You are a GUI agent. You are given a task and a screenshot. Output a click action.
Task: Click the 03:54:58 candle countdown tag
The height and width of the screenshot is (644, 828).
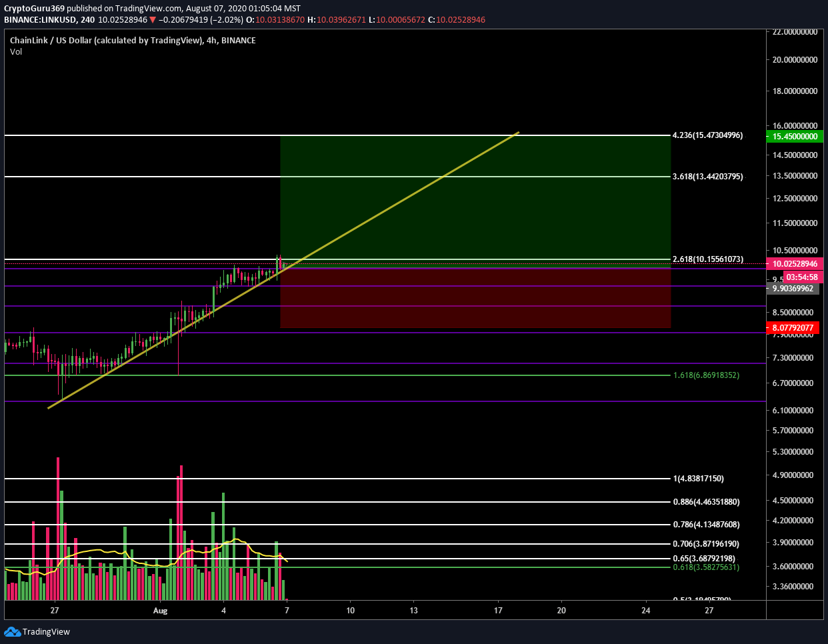802,277
